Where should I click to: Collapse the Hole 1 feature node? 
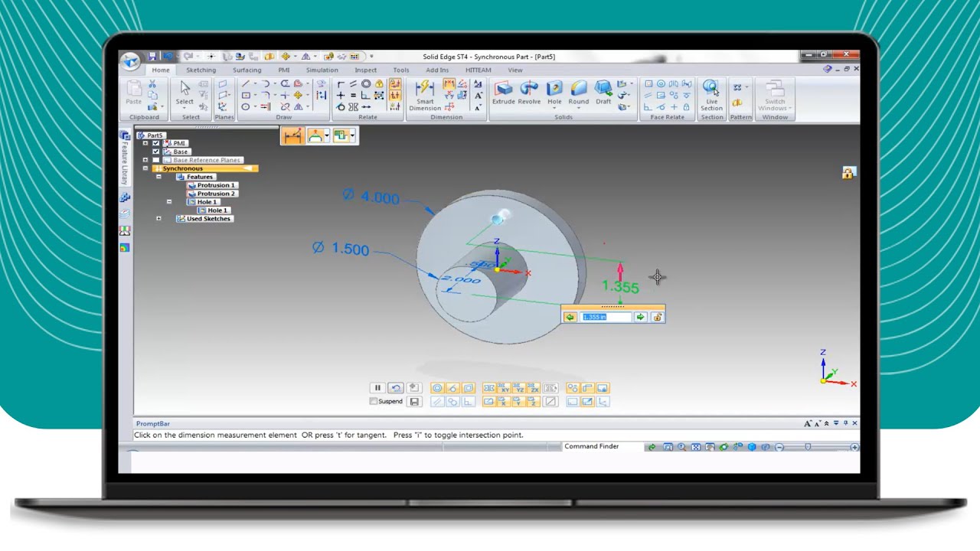pos(169,202)
